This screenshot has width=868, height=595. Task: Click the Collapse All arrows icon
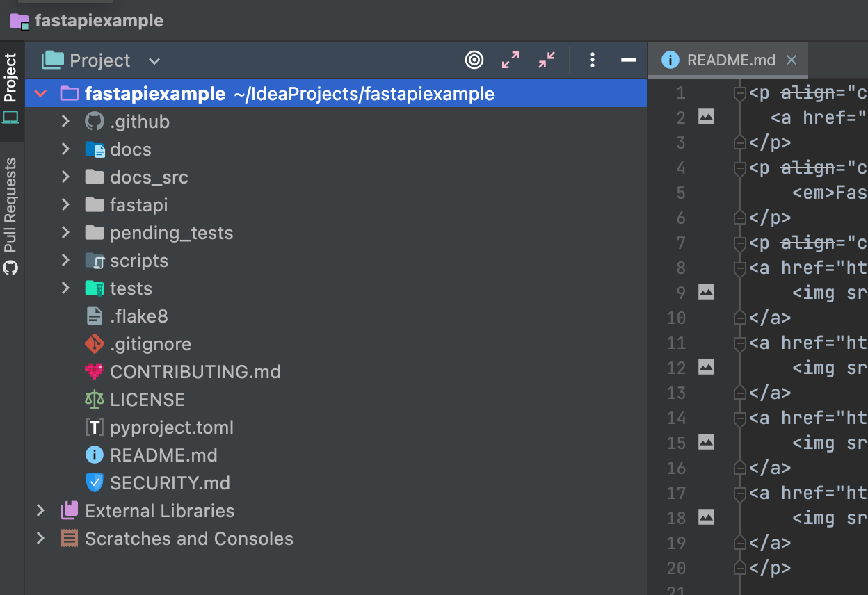point(547,60)
